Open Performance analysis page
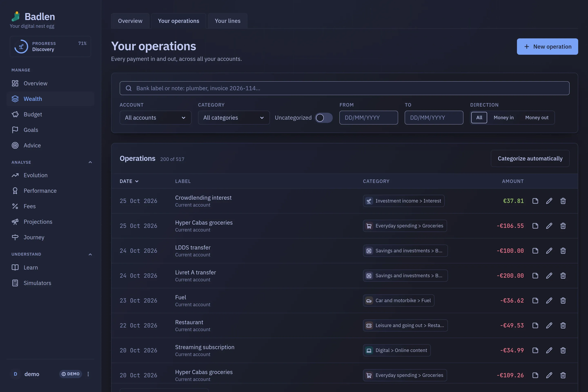The image size is (588, 392). point(50,191)
